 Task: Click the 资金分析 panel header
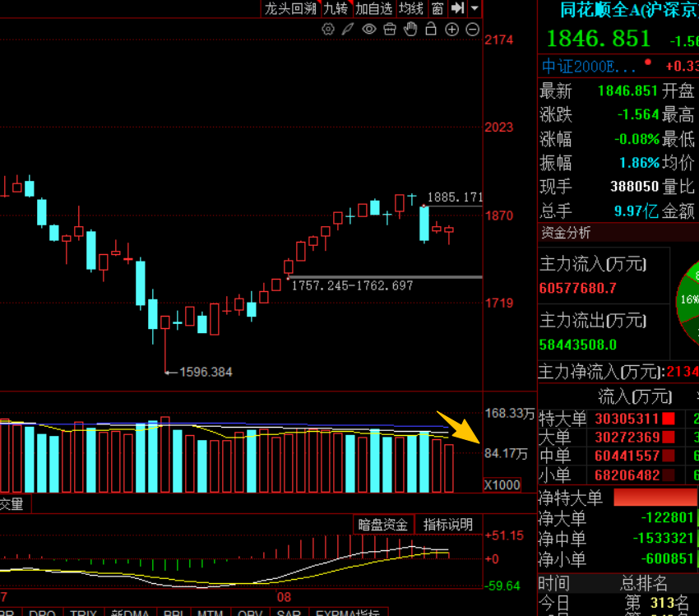tap(618, 233)
